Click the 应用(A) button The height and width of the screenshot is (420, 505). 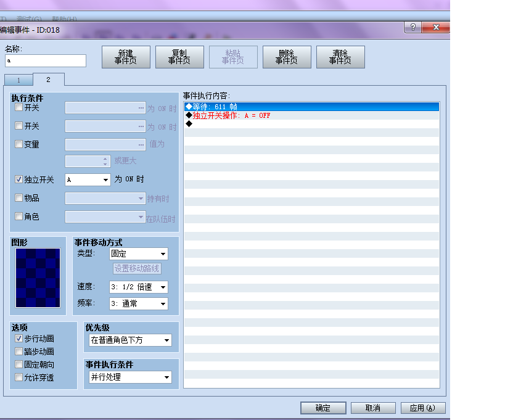[423, 408]
